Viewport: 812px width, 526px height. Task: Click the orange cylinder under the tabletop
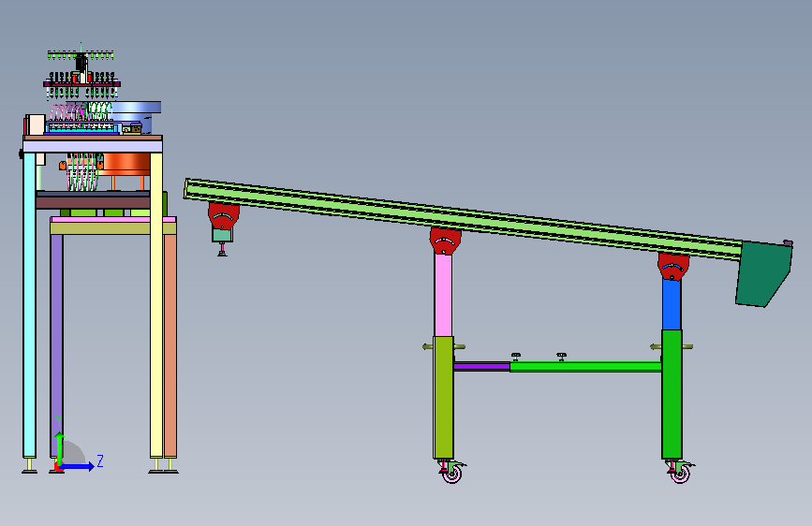pos(125,164)
